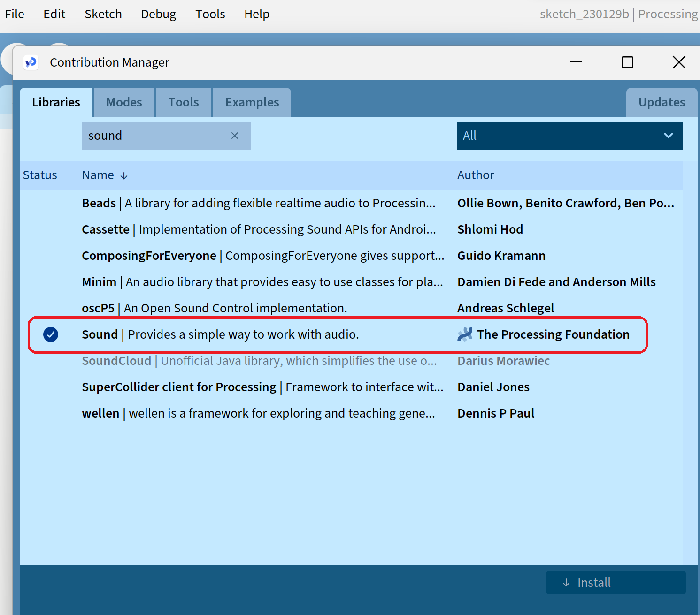Sort by the Name column header
Screen dimensions: 700x615
pos(98,175)
